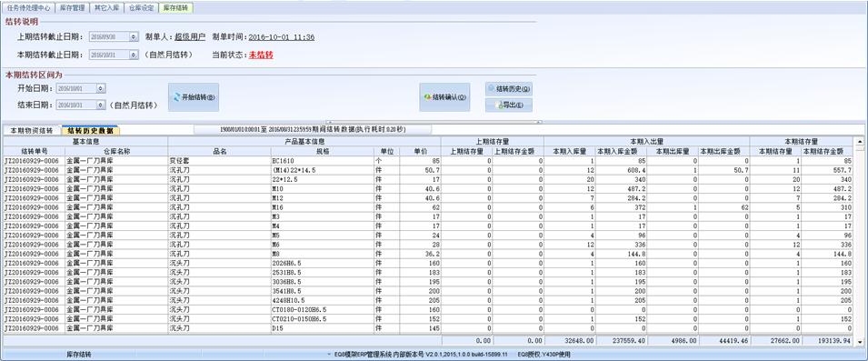The image size is (868, 361).
Task: Open the 上期结转截止日期 date dropdown
Action: (134, 37)
